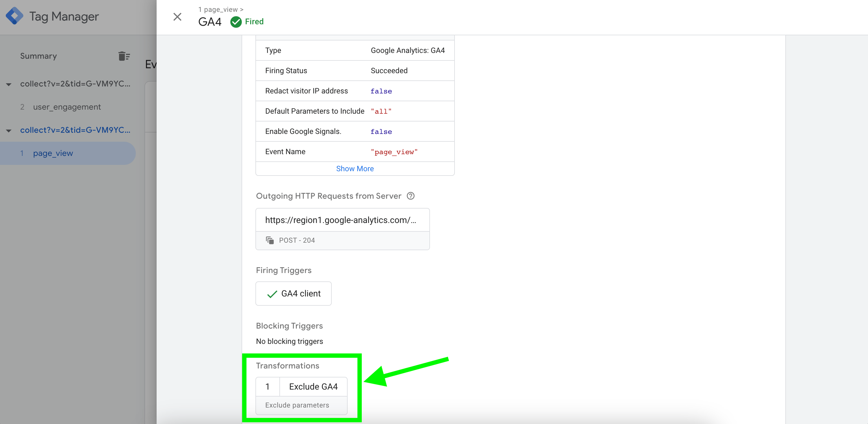This screenshot has width=868, height=424.
Task: Close the GA4 tag detail panel
Action: pyautogui.click(x=177, y=17)
